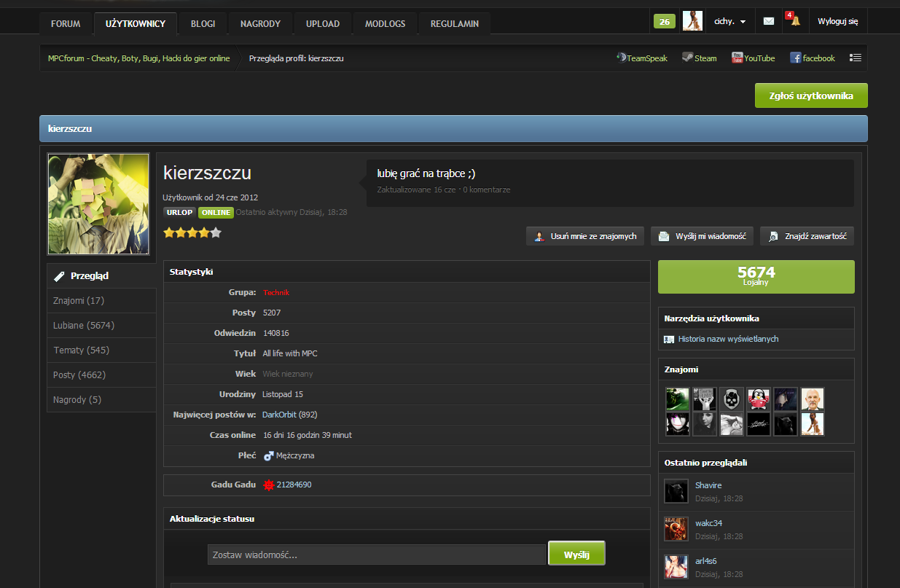900x588 pixels.
Task: Click Usuń mnie ze znajomych button
Action: point(585,236)
